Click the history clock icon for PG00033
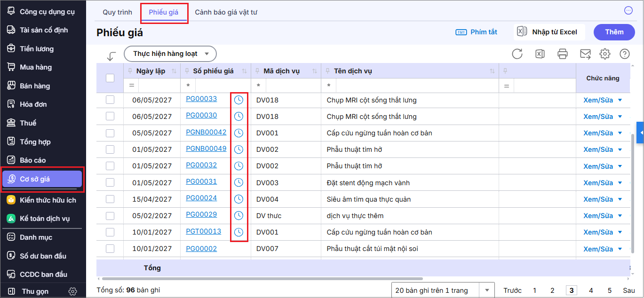The height and width of the screenshot is (298, 644). pyautogui.click(x=239, y=100)
